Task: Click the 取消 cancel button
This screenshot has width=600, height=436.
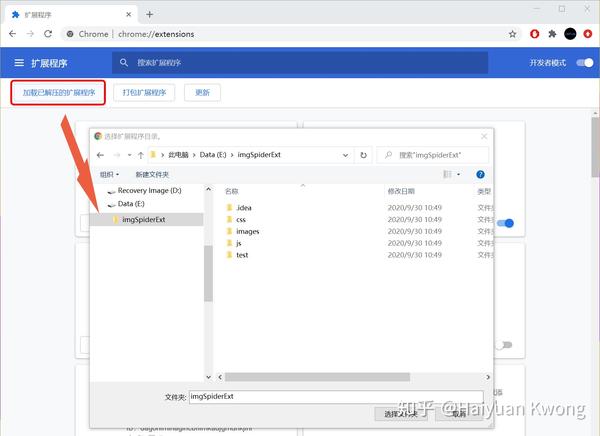Action: 459,414
